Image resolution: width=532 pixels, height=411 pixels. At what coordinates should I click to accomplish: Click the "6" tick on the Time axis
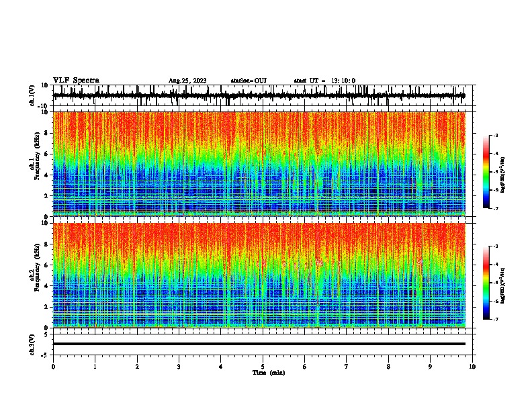point(305,367)
